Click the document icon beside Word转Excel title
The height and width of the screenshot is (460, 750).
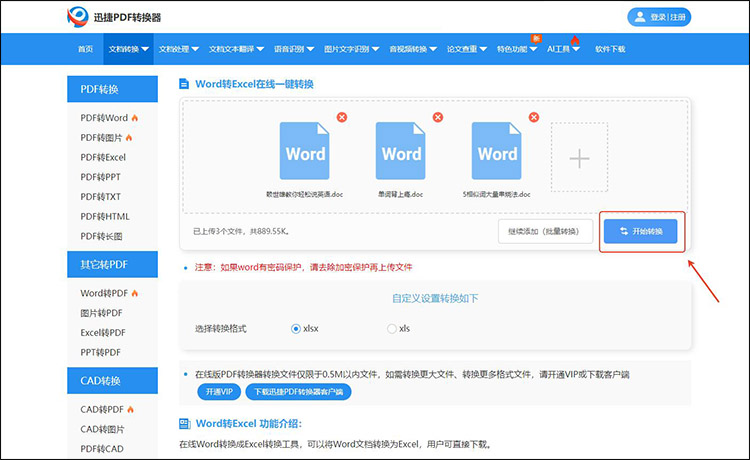[184, 84]
